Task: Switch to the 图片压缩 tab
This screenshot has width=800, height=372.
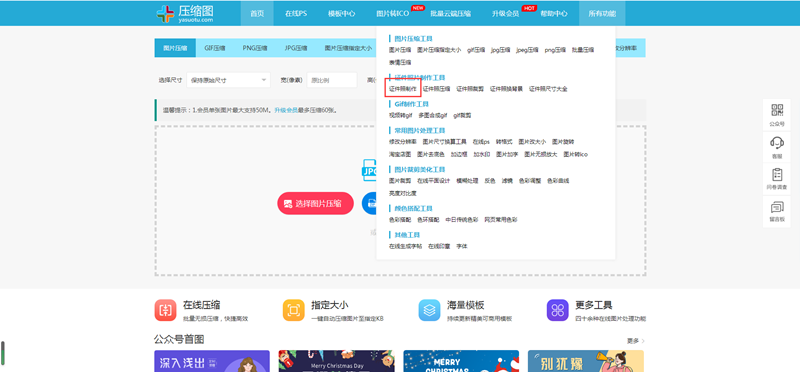Action: point(175,48)
